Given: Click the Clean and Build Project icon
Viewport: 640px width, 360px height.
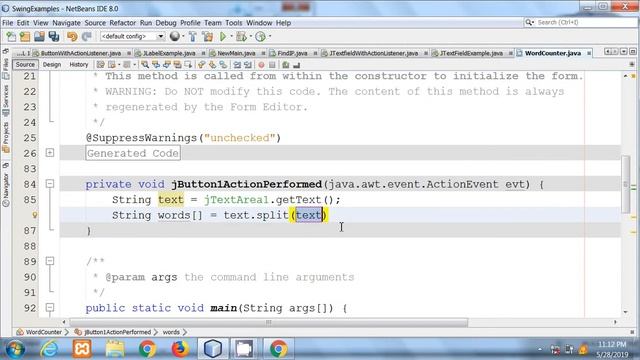Looking at the screenshot, I should [x=208, y=37].
